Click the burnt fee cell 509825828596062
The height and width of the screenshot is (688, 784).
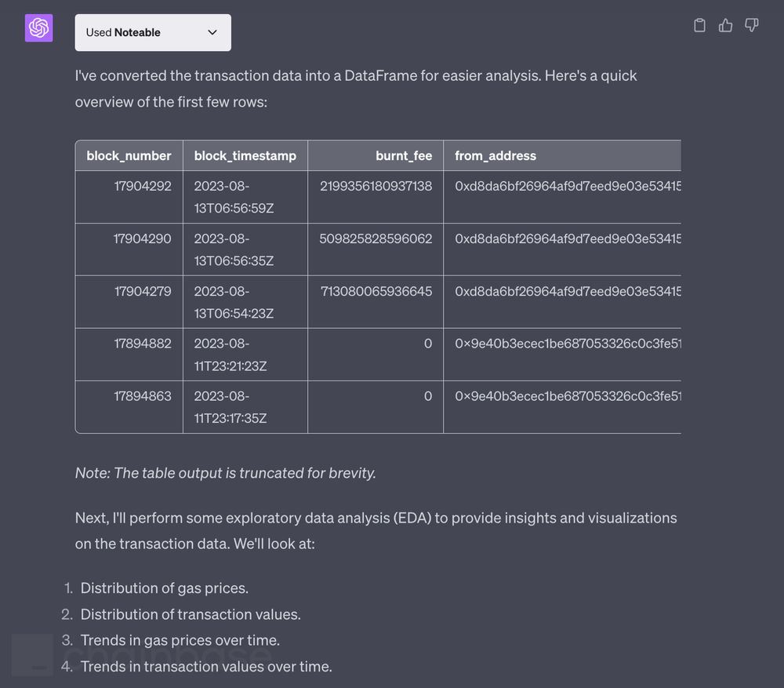pyautogui.click(x=376, y=238)
